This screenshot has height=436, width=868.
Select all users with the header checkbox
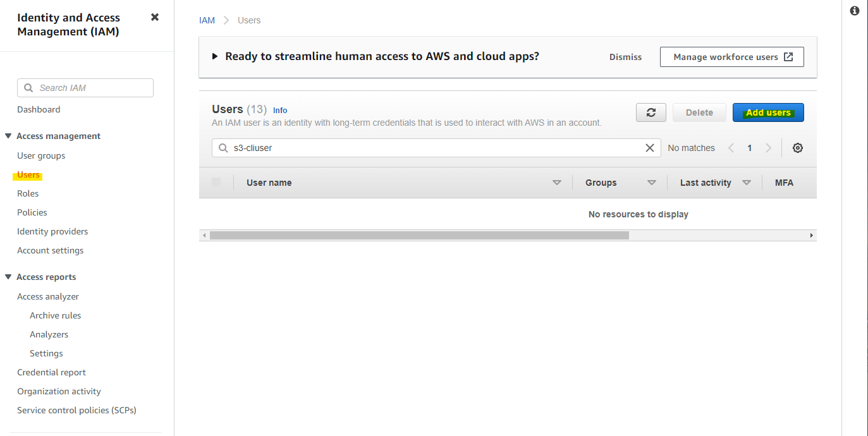click(x=217, y=182)
